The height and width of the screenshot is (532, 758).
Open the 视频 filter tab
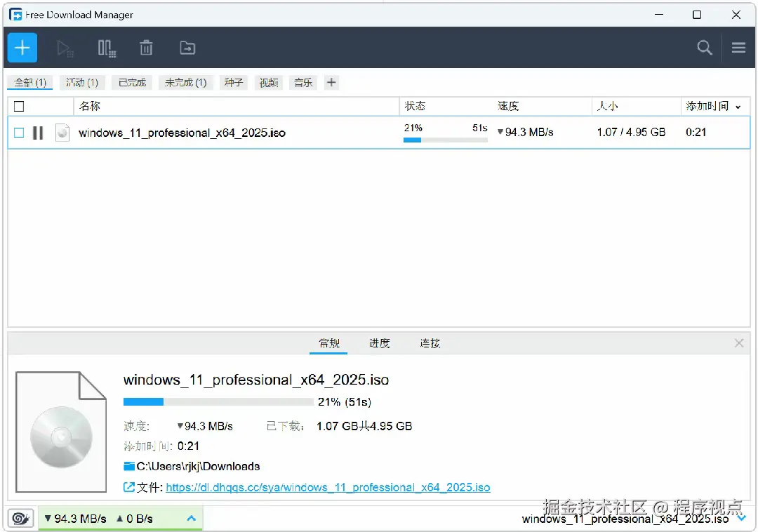click(268, 83)
